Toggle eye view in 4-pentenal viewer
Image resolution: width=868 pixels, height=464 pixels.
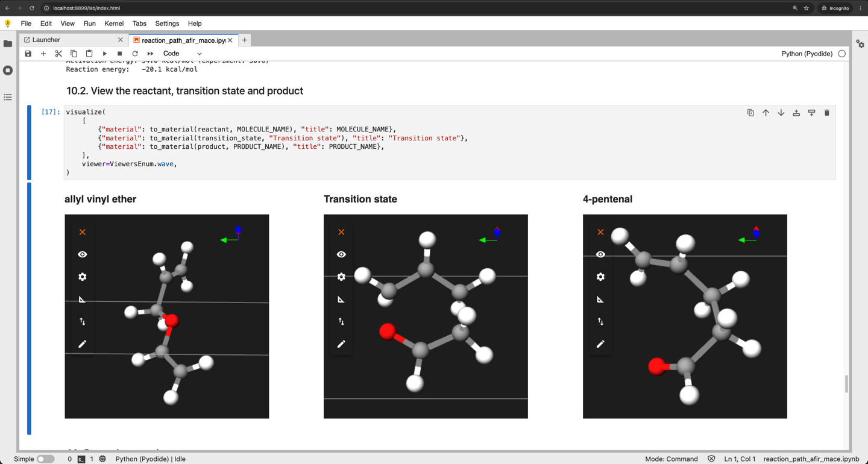point(600,254)
